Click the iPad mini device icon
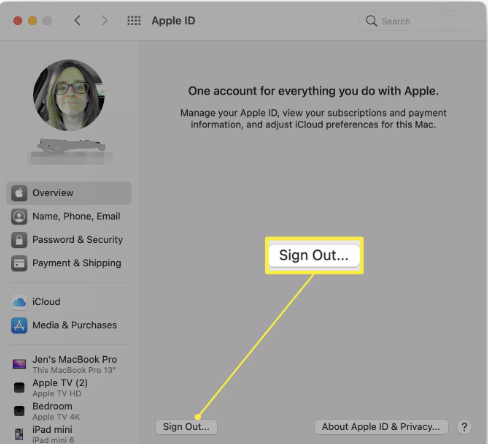The width and height of the screenshot is (488, 444). pos(19,434)
